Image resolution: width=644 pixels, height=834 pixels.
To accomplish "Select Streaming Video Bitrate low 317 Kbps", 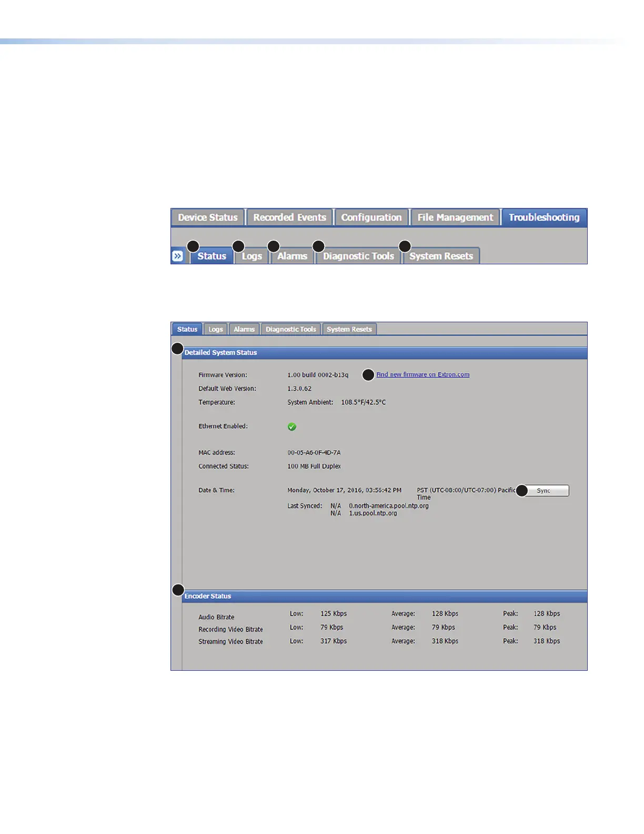I will click(334, 641).
